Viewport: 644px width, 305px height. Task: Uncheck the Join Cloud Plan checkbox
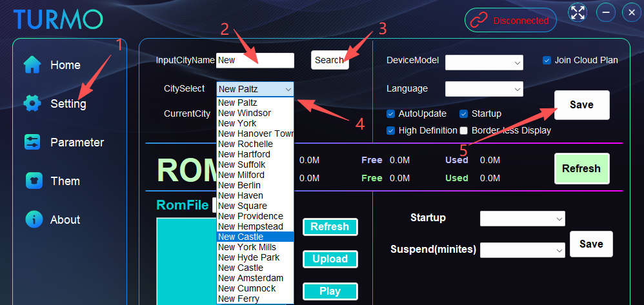point(547,60)
